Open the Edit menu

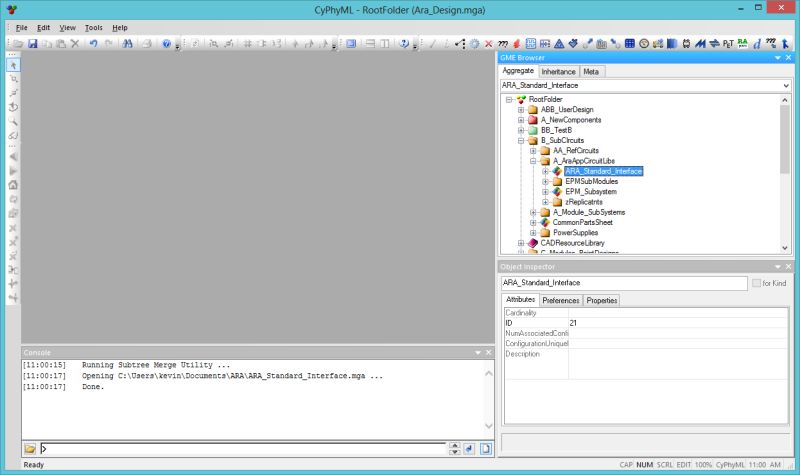[43, 28]
